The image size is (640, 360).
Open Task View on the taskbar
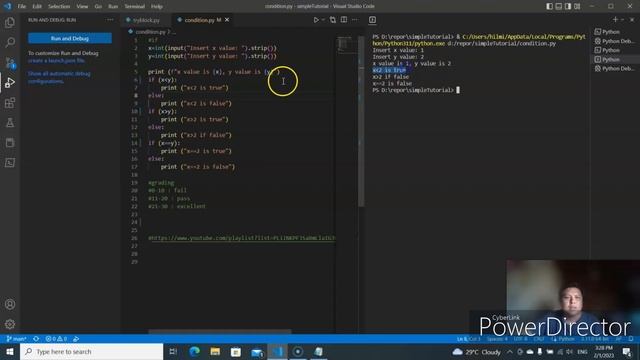(x=173, y=351)
